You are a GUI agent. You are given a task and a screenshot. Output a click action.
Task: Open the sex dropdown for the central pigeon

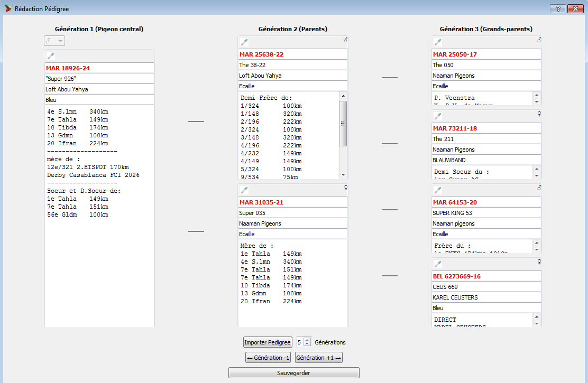(x=54, y=41)
